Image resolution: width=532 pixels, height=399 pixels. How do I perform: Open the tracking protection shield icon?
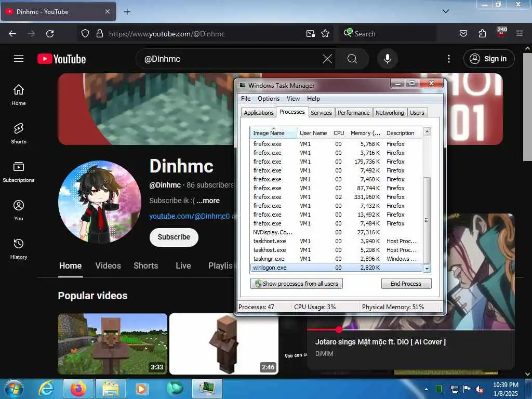pyautogui.click(x=85, y=34)
